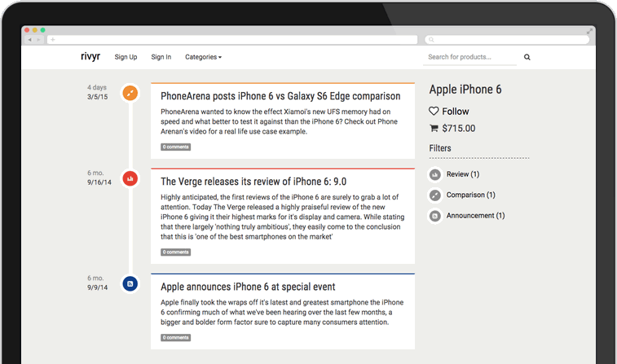Viewport: 617px width, 364px height.
Task: Click the rivyr logo
Action: 90,56
